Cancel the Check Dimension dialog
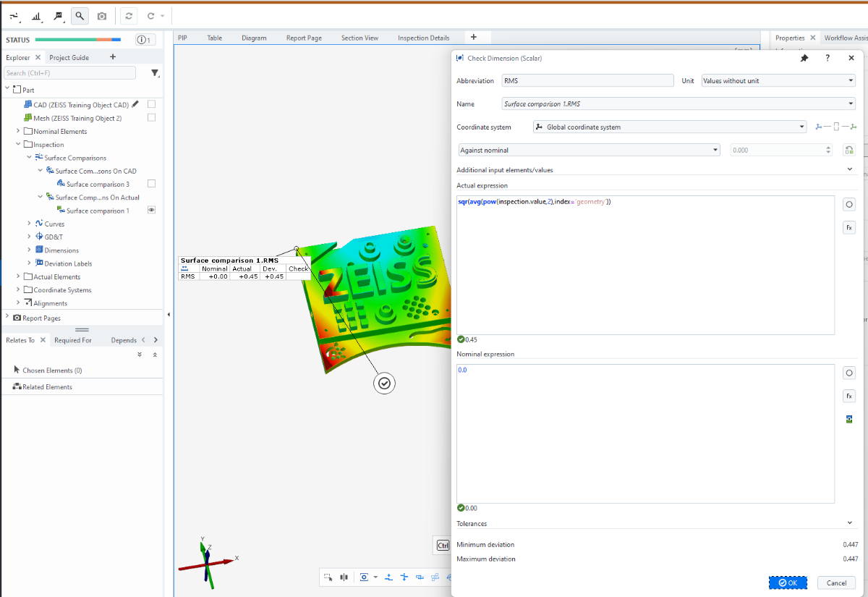Viewport: 868px width, 597px height. 836,583
